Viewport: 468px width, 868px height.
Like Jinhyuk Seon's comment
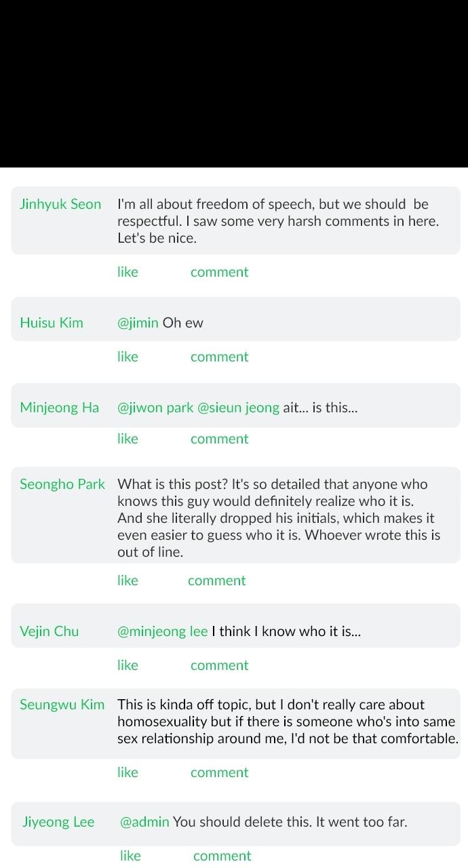(x=128, y=272)
